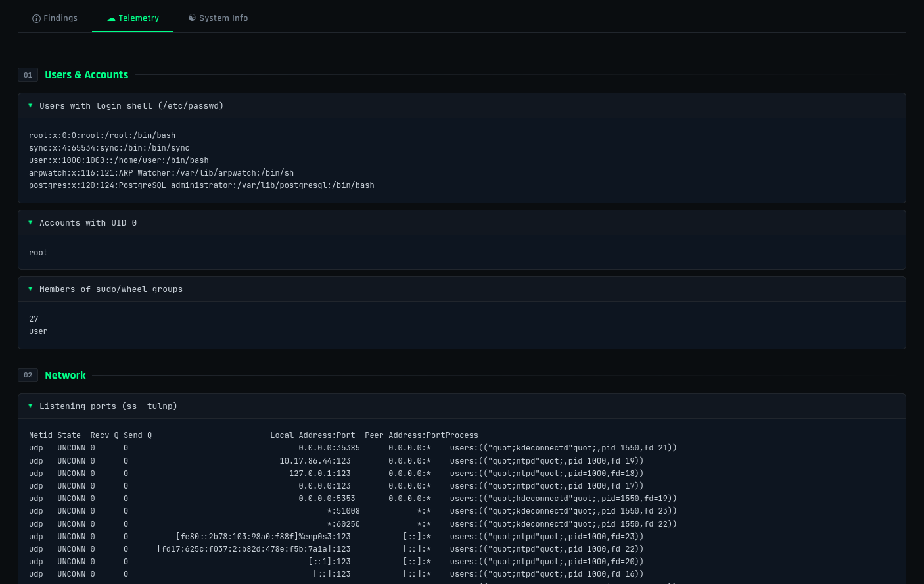Click the Network section heading

point(65,376)
